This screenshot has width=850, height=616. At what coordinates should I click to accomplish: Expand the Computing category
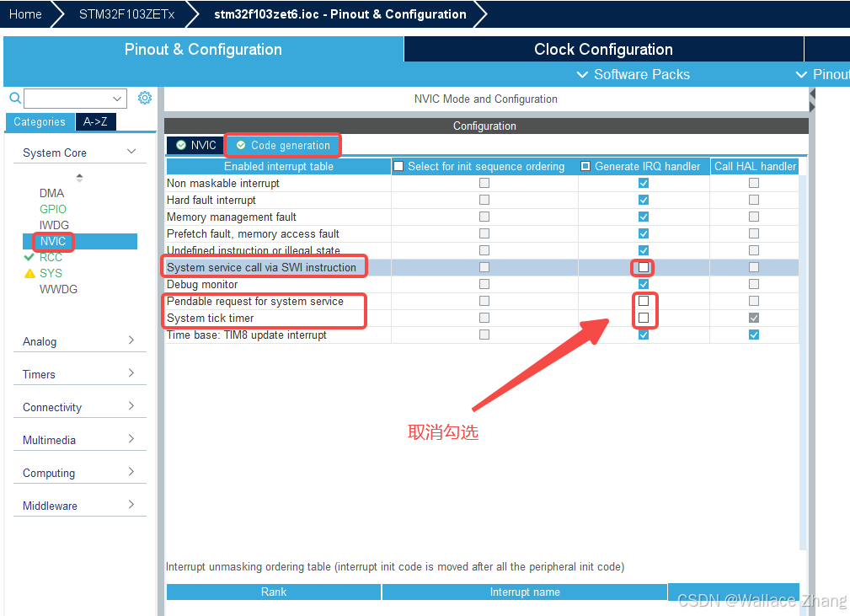point(131,472)
